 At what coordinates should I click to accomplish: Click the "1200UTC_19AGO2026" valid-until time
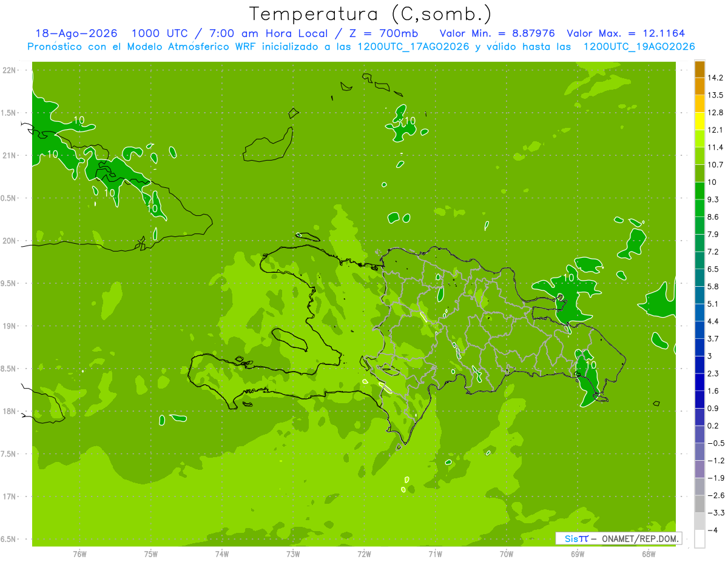(x=639, y=47)
